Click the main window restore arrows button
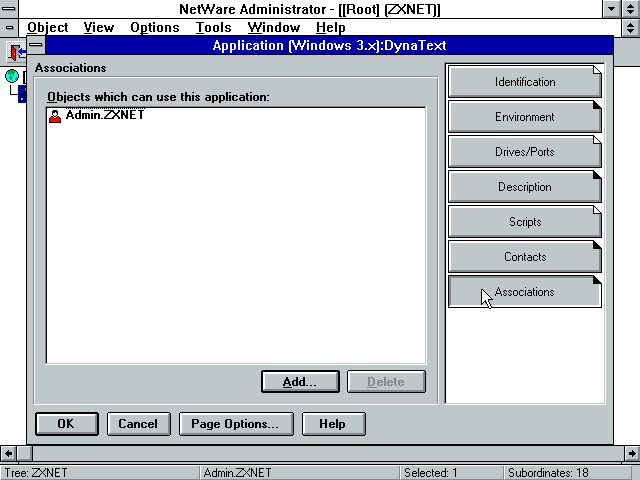The height and width of the screenshot is (480, 640). coord(631,9)
